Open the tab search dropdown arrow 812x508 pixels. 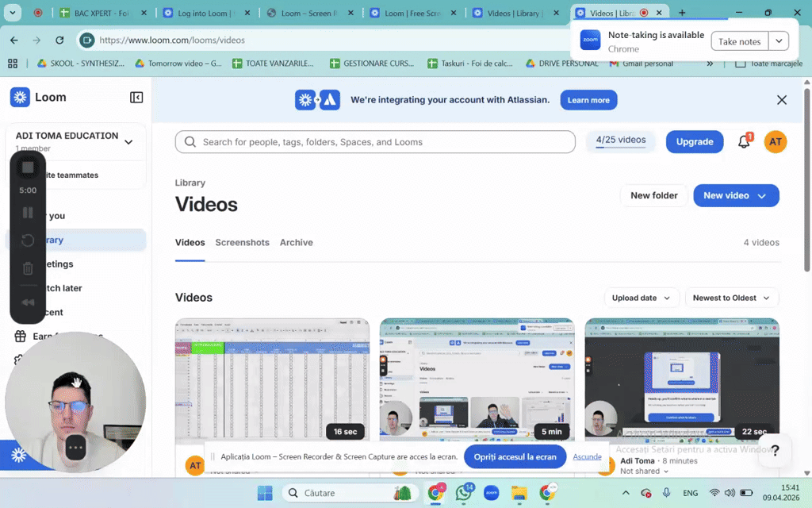tap(13, 13)
